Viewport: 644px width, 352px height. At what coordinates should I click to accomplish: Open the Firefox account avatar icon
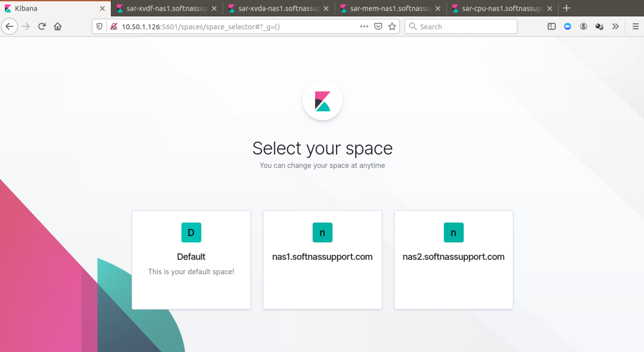583,27
